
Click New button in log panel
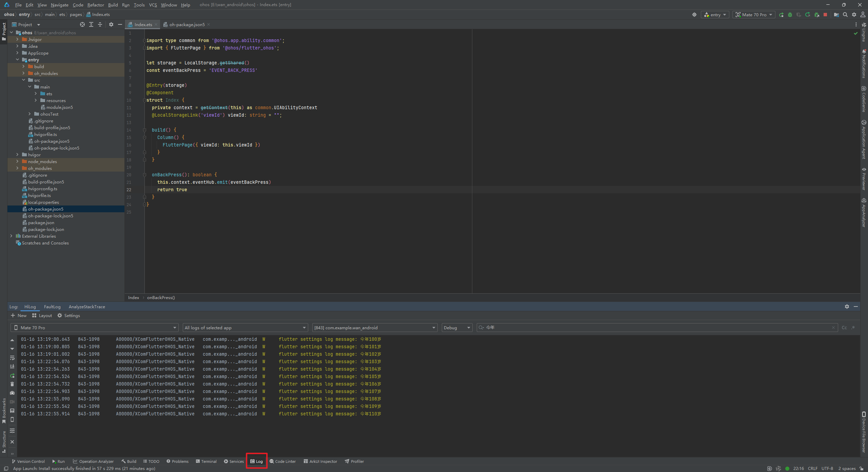pos(19,315)
